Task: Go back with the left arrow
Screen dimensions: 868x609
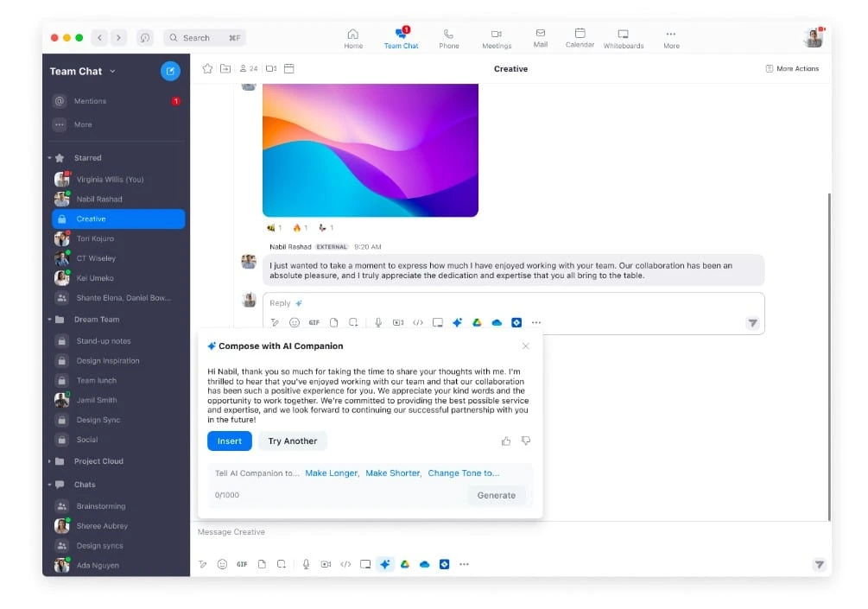Action: [99, 38]
